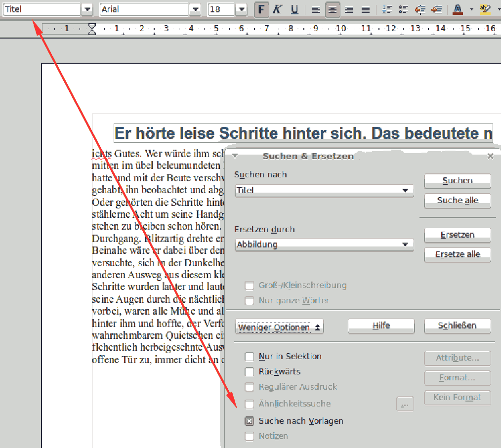Disable the Suche nach Vorlagen option
Image resolution: width=501 pixels, height=448 pixels.
tap(250, 421)
